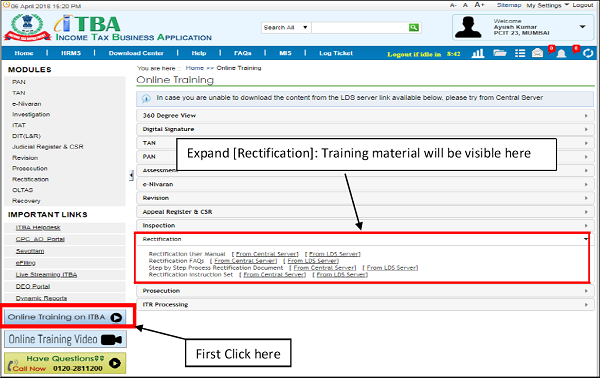
Task: Expand the 360 Degree View section
Action: point(365,116)
